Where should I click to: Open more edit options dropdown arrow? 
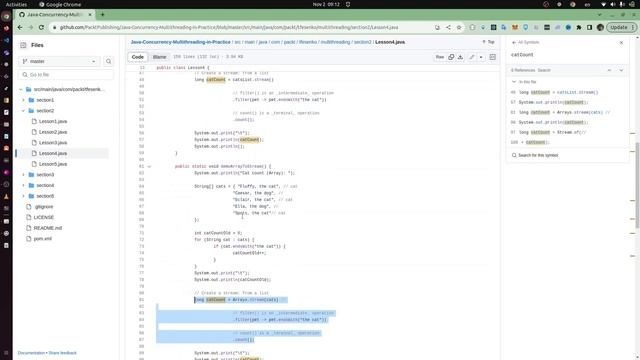[x=481, y=57]
